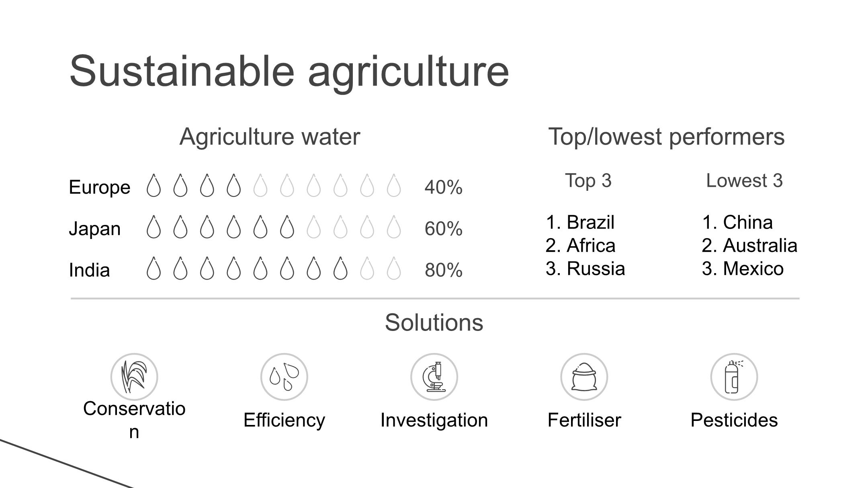Click the 'Agriculture water' heading
The width and height of the screenshot is (868, 488).
coord(270,137)
